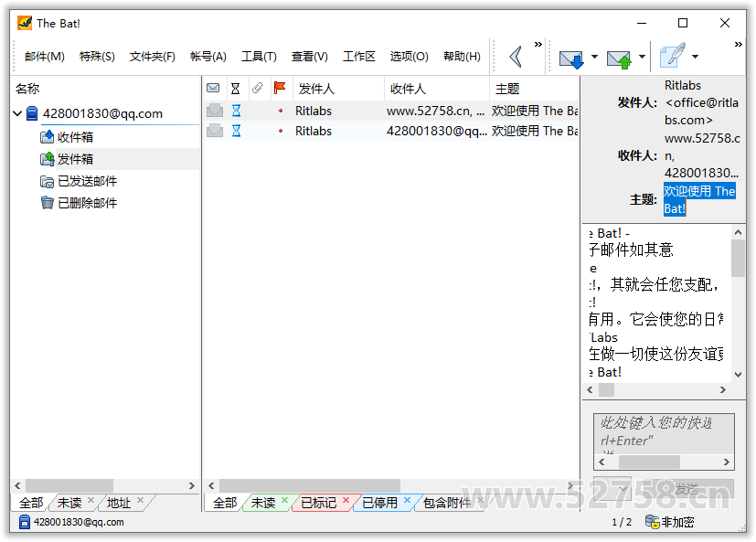Open the 特殊(S) menu
The height and width of the screenshot is (542, 756).
click(x=97, y=57)
